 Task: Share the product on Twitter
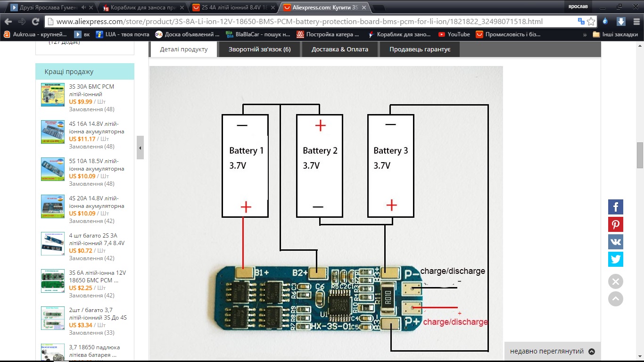click(x=615, y=259)
